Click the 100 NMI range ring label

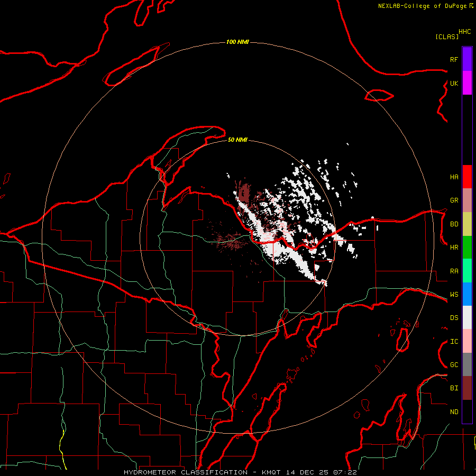point(237,42)
